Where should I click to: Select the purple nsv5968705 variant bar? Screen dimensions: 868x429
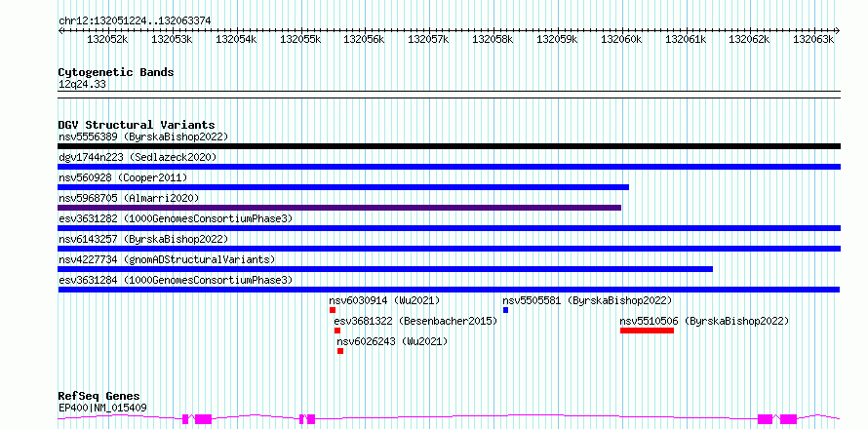pos(339,208)
